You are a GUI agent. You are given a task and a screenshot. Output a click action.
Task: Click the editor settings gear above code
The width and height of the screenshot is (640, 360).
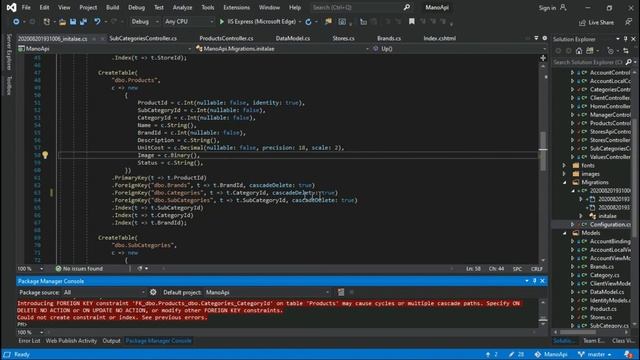[x=544, y=38]
